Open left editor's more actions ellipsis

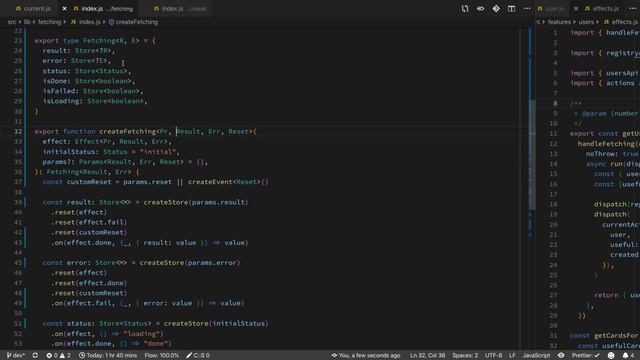527,9
